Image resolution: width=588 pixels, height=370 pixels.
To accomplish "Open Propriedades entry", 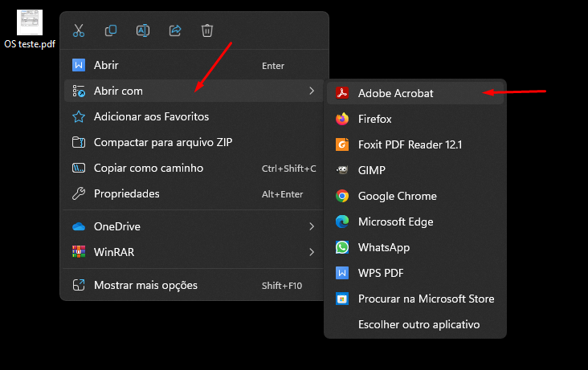I will point(194,193).
